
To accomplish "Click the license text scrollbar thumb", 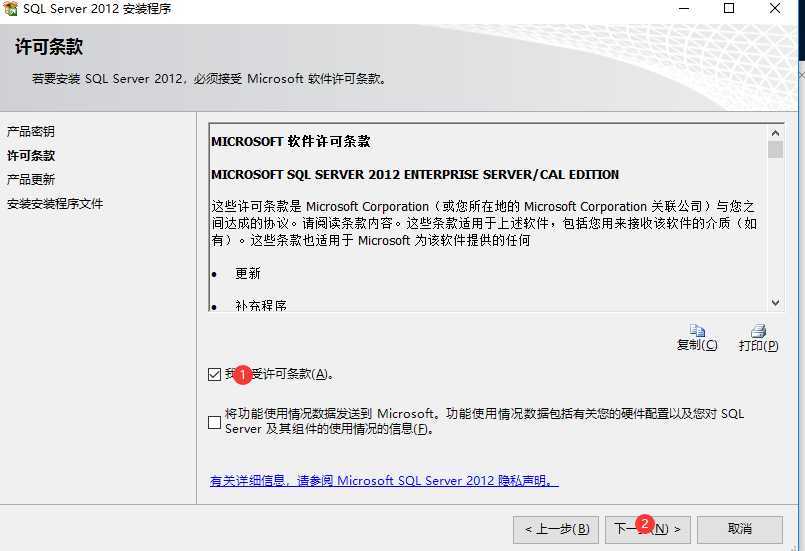I will [775, 149].
